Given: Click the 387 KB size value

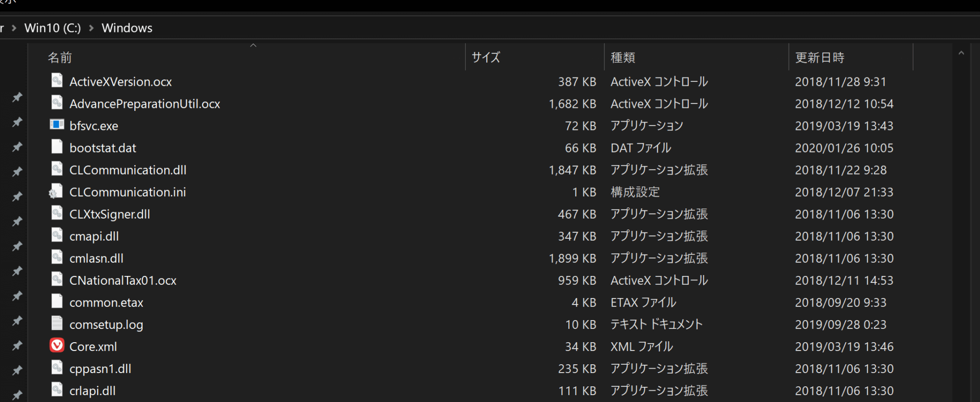Looking at the screenshot, I should click(x=577, y=82).
